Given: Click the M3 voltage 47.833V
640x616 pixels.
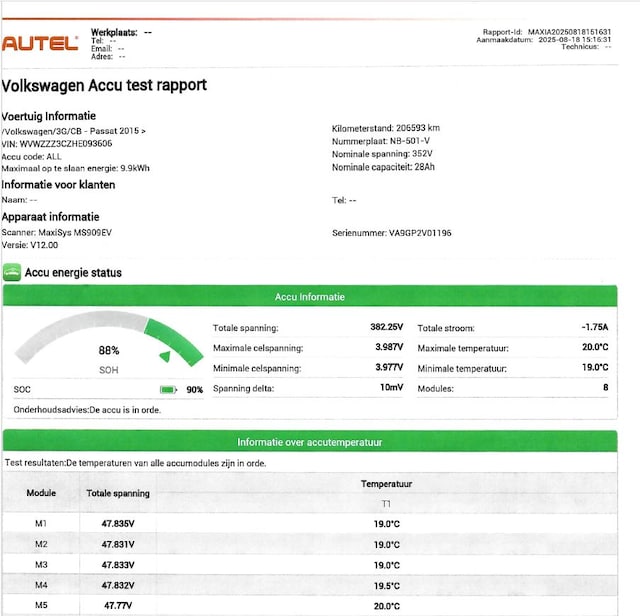Looking at the screenshot, I should [118, 565].
